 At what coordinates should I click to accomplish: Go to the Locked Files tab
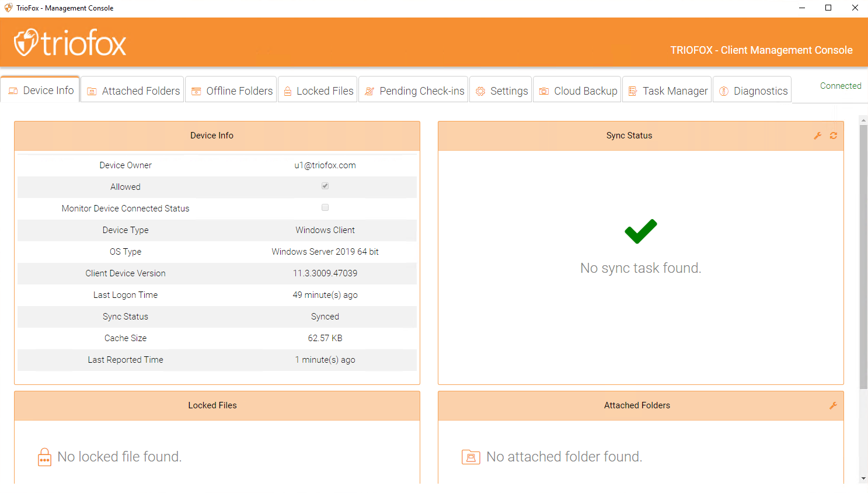(x=318, y=91)
